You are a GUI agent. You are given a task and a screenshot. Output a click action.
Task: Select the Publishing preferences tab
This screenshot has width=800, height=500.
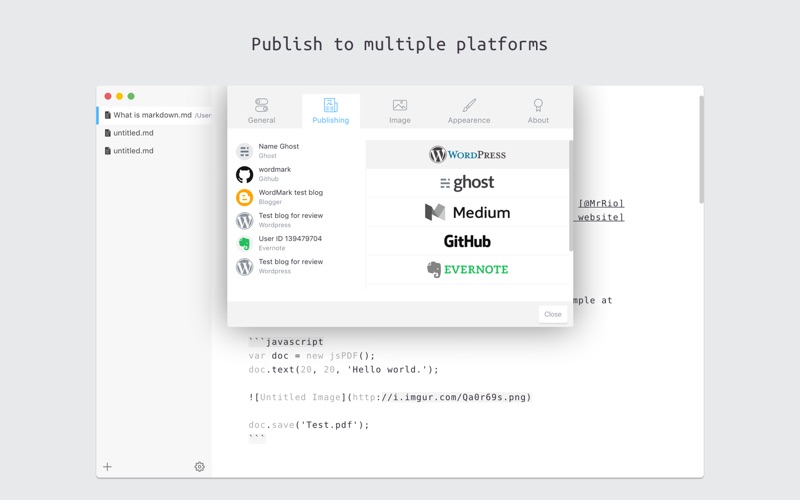(x=331, y=111)
